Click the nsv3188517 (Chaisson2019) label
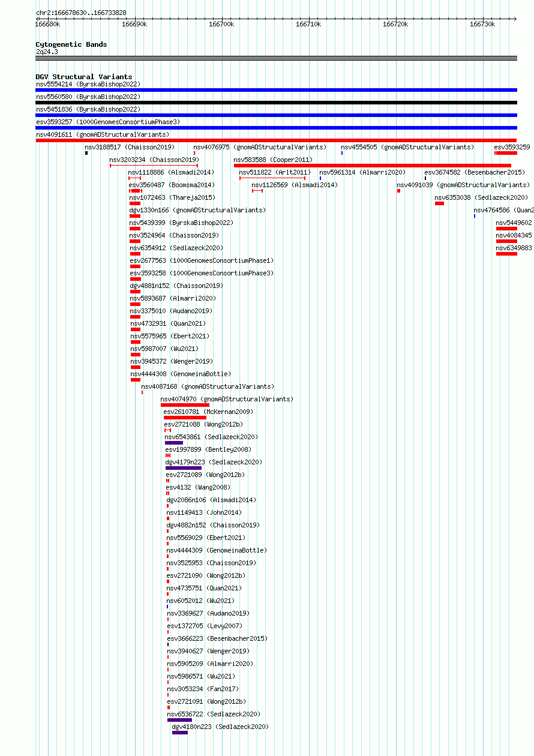Image resolution: width=534 pixels, height=756 pixels. 130,147
